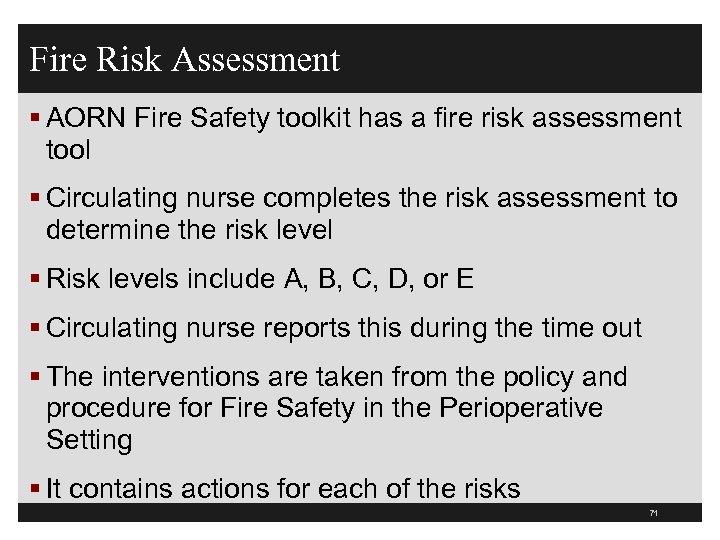
Task: Click the bullet before "It contains actions"
Action: pos(36,489)
